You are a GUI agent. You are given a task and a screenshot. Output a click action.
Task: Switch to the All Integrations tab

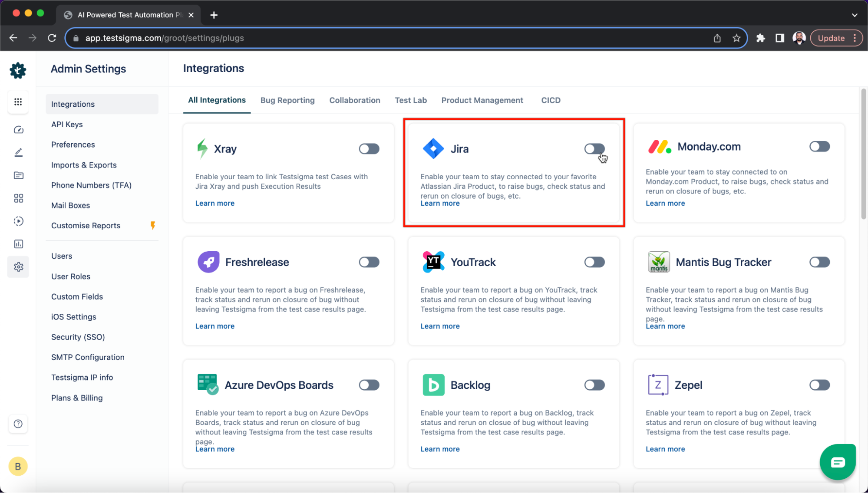[x=217, y=100]
